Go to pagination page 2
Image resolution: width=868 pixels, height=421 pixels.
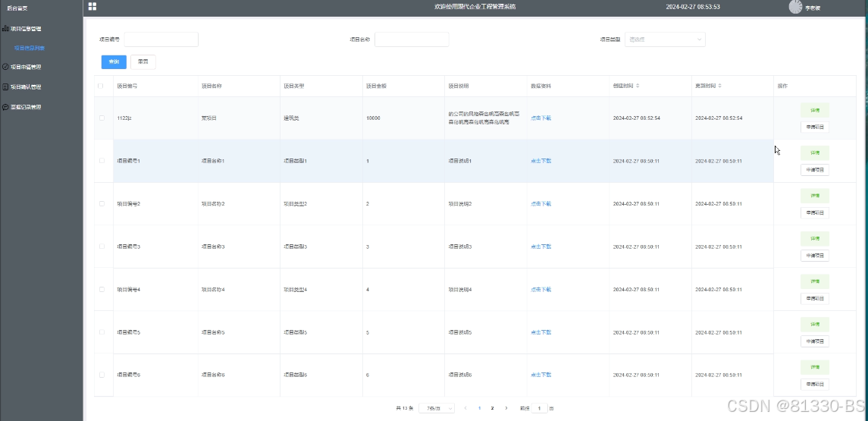coord(492,408)
